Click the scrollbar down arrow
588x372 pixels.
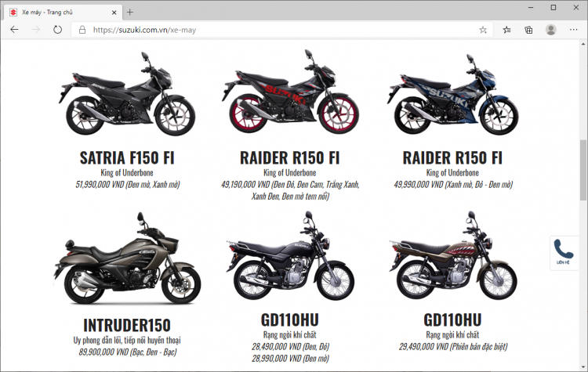pos(583,368)
